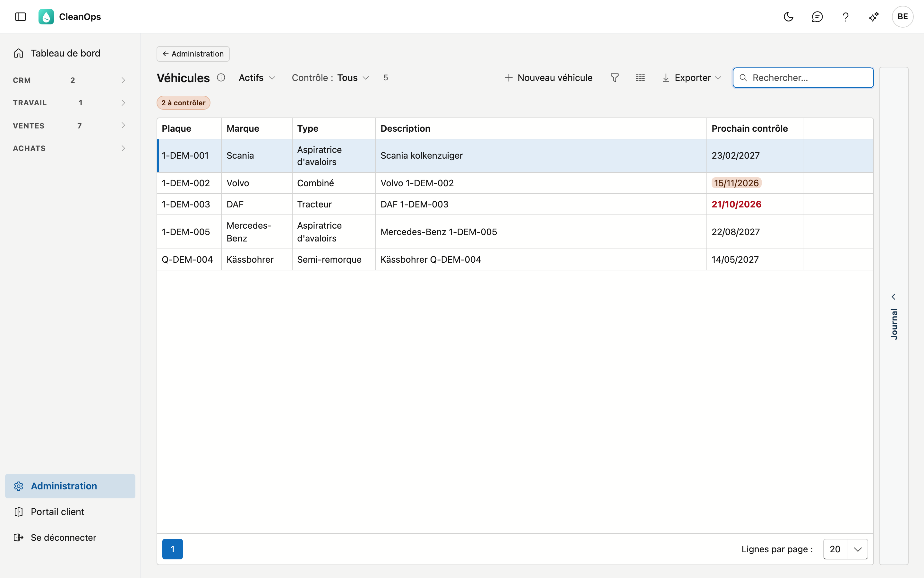The image size is (924, 578).
Task: Open Administration in the sidebar
Action: pyautogui.click(x=70, y=486)
